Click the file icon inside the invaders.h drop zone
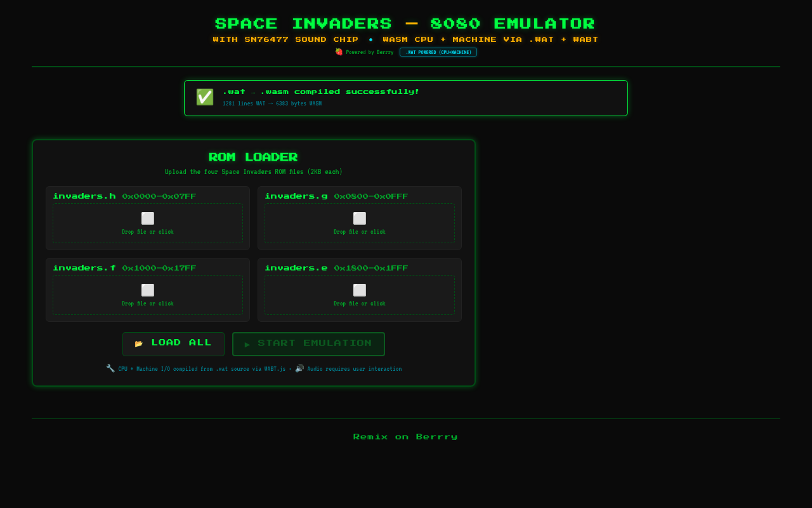The image size is (812, 508). [x=147, y=218]
